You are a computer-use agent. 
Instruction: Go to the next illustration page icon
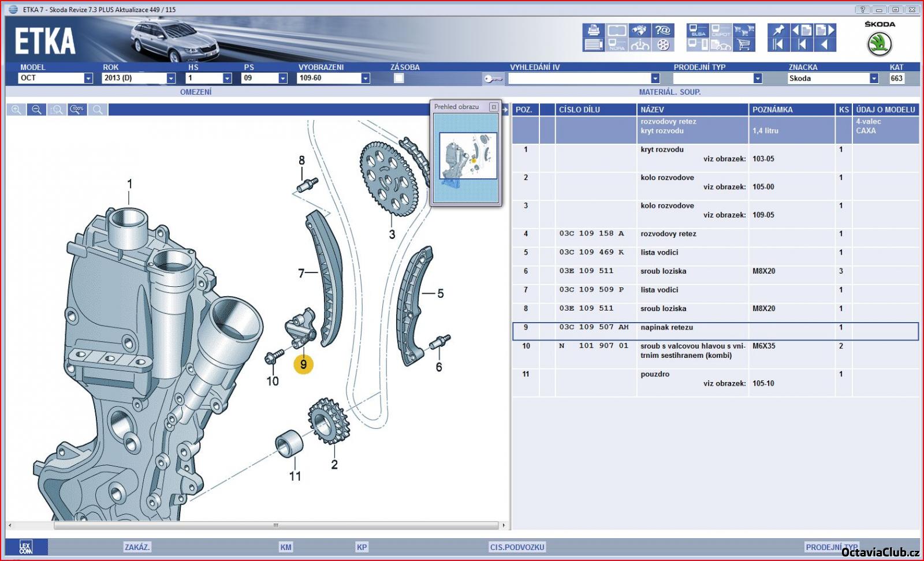825,31
